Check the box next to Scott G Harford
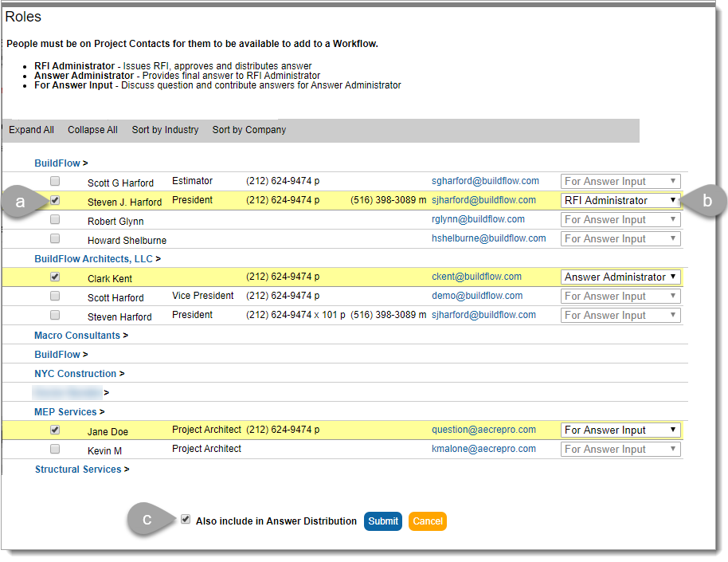Screen dimensions: 728x562 pos(54,181)
